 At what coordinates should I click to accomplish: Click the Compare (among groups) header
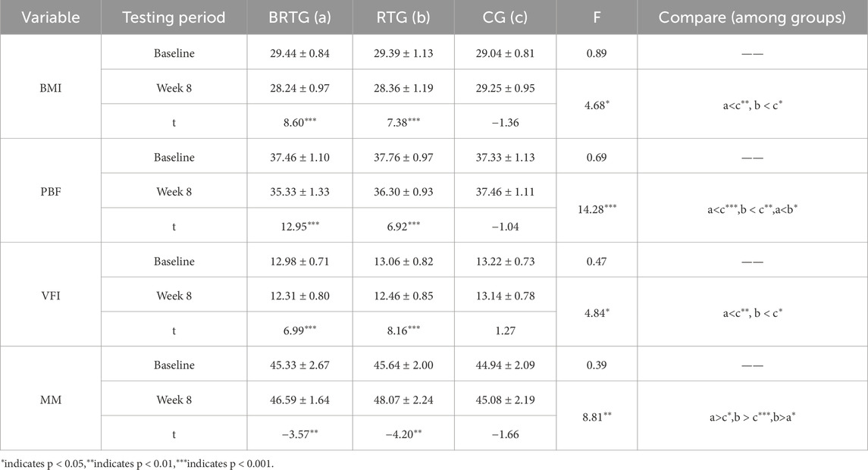point(752,17)
